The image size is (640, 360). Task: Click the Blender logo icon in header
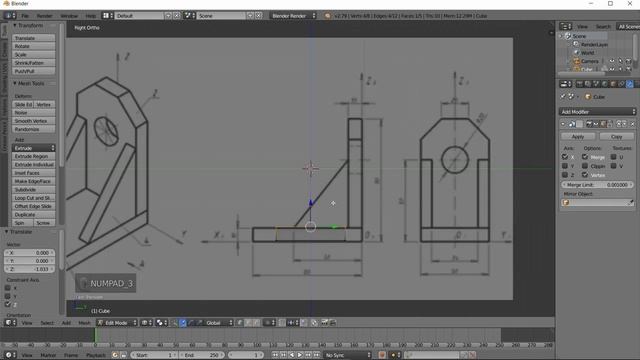click(327, 16)
